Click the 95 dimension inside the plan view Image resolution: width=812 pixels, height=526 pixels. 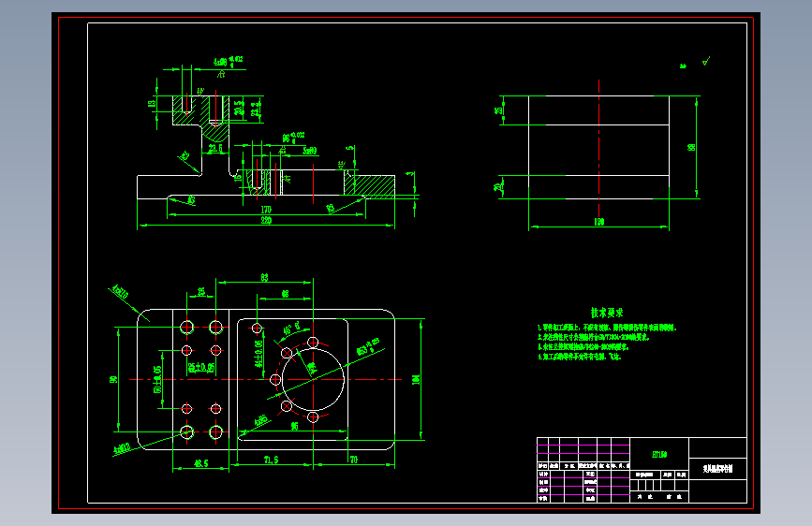pos(295,427)
